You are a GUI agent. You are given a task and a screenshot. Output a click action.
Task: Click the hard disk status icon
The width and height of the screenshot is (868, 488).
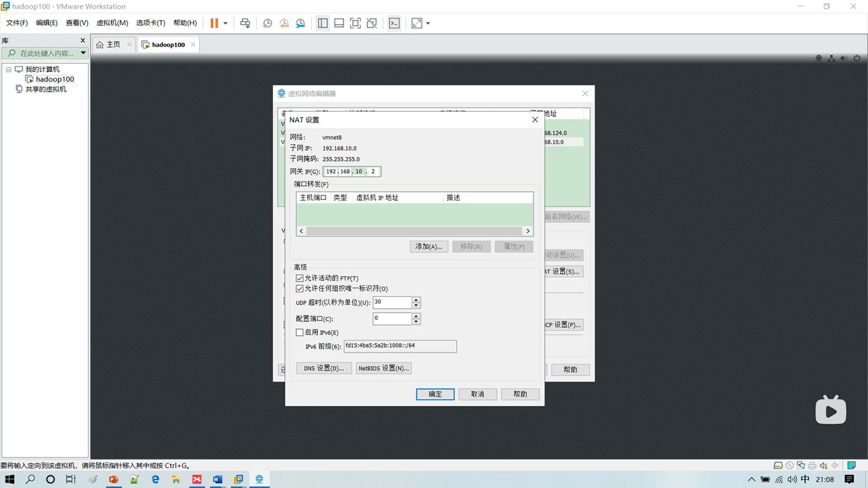(x=778, y=465)
